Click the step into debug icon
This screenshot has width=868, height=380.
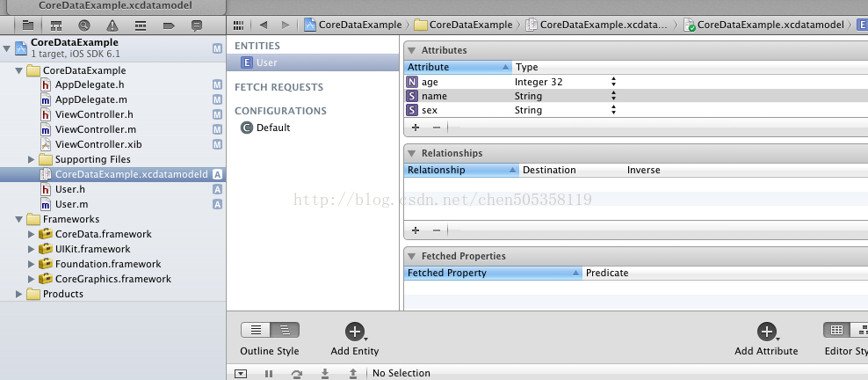(325, 374)
